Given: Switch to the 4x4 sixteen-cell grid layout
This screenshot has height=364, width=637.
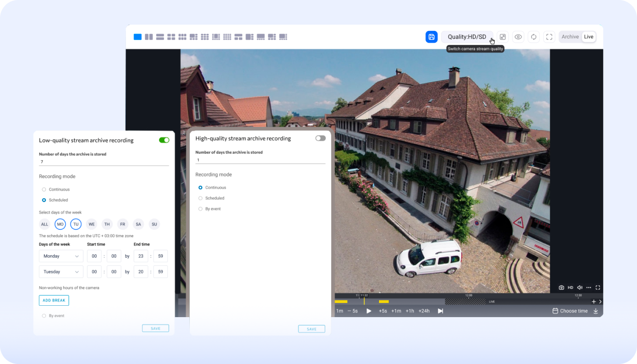Looking at the screenshot, I should [227, 37].
